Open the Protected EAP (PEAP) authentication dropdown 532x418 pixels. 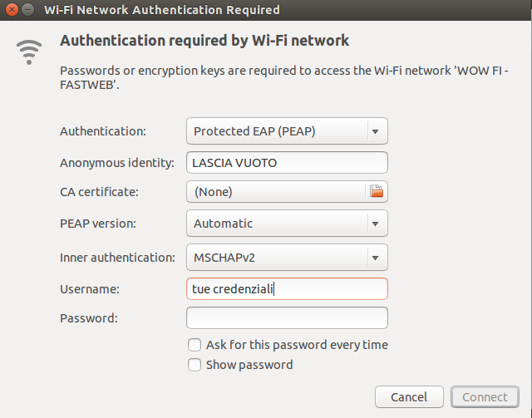point(287,131)
